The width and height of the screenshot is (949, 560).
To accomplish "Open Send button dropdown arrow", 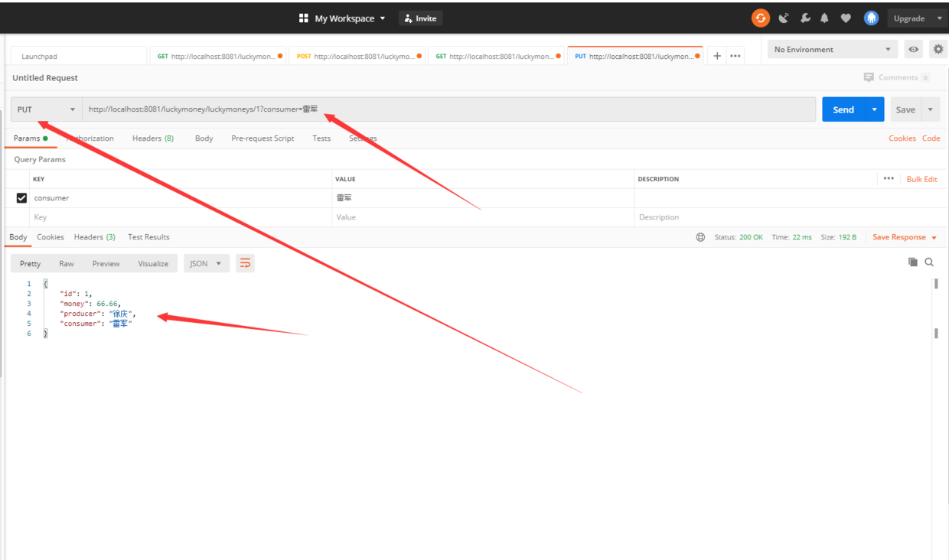I will 874,109.
